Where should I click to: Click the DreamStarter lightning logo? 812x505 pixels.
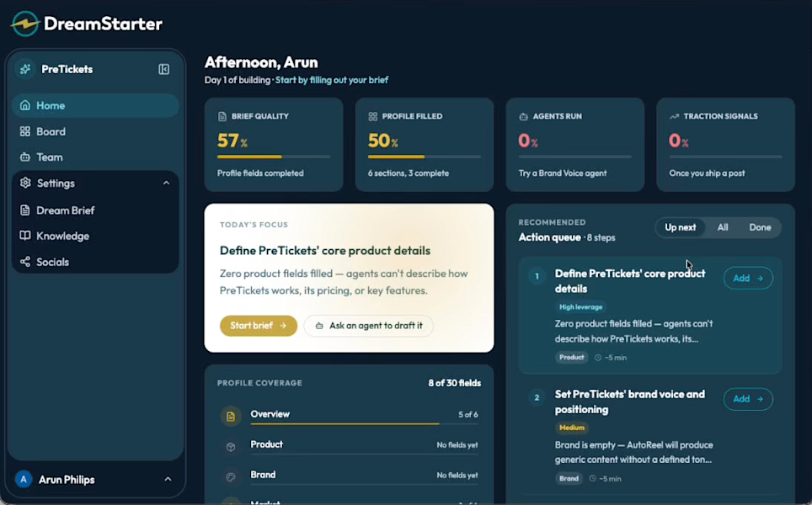(25, 24)
